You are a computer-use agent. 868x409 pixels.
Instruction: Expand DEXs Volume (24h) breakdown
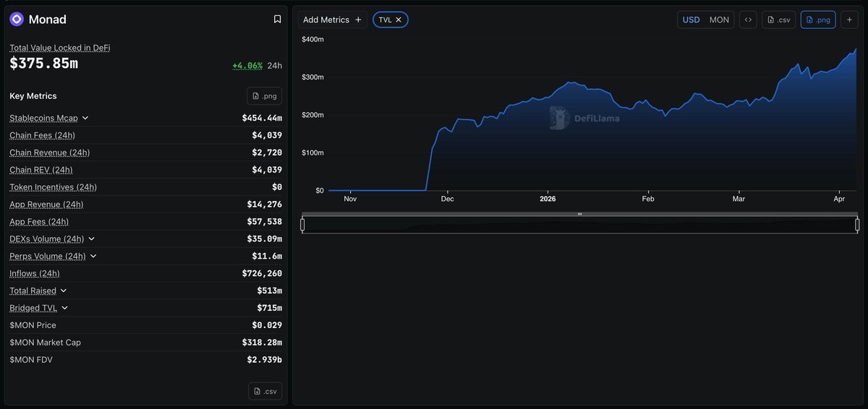tap(91, 239)
